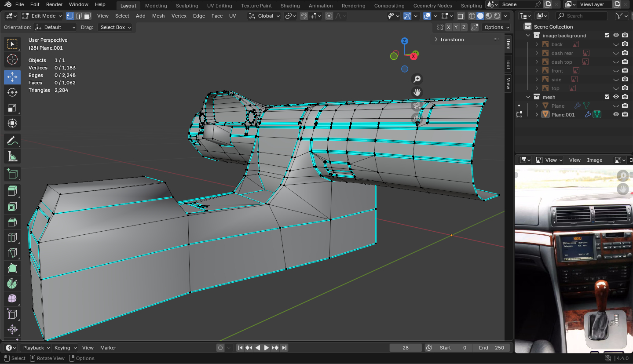633x364 pixels.
Task: Expand the Transform panel
Action: pos(452,40)
